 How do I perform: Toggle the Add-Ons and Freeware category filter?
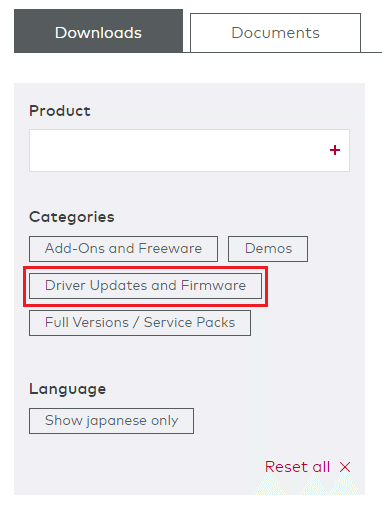(x=123, y=249)
